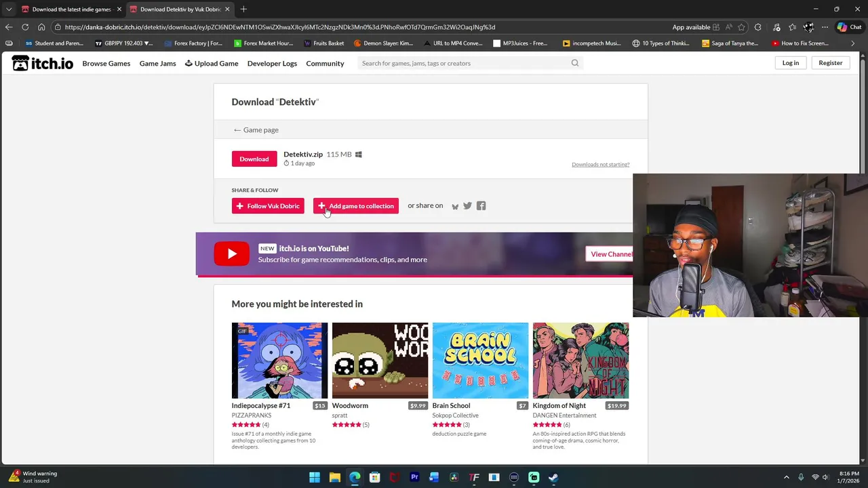This screenshot has height=488, width=868.
Task: Close the Download Detektiv tab
Action: tap(227, 9)
